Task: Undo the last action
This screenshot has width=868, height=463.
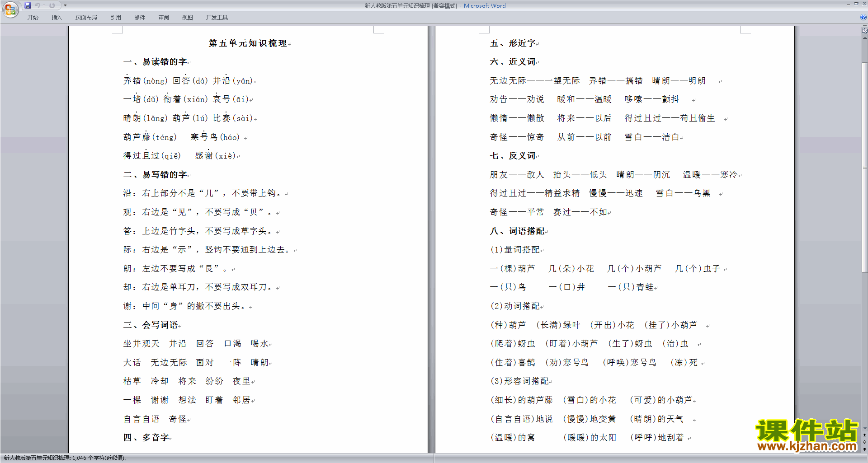Action: click(38, 5)
